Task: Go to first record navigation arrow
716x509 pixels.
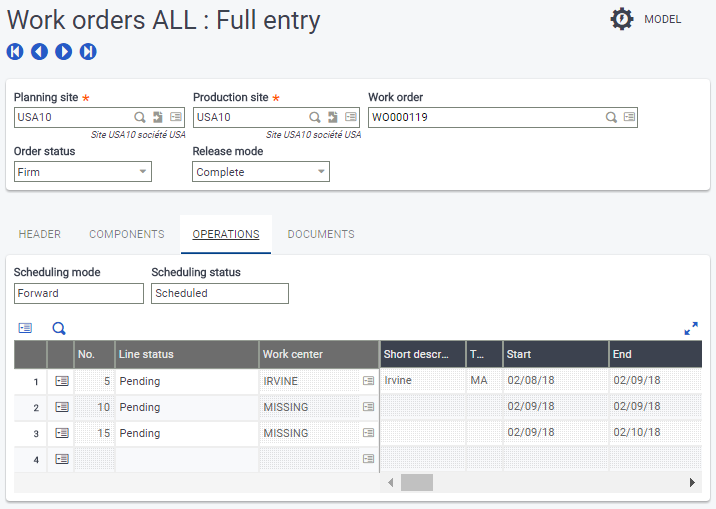Action: (x=15, y=51)
